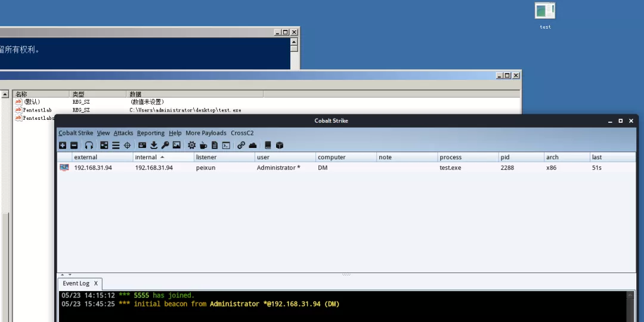Sort sessions by internal column
This screenshot has height=322, width=644.
(x=163, y=157)
